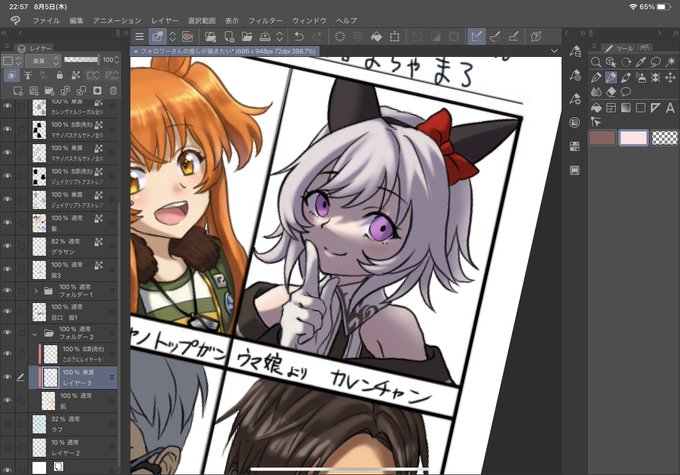Open the ウィンドウ menu
Screen dimensions: 680x475
click(x=309, y=20)
